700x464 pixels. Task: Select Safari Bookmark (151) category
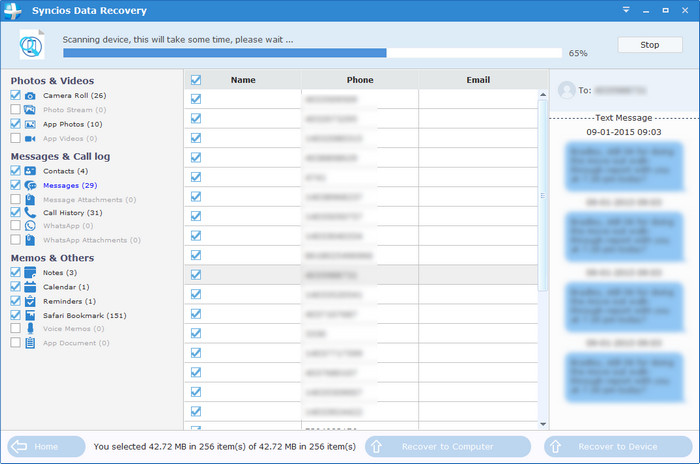[x=85, y=315]
